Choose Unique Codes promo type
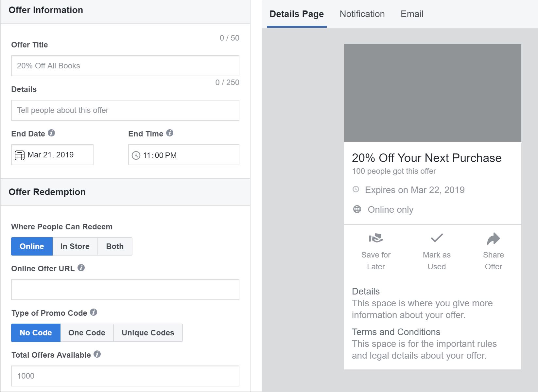This screenshot has height=392, width=538. pyautogui.click(x=148, y=333)
